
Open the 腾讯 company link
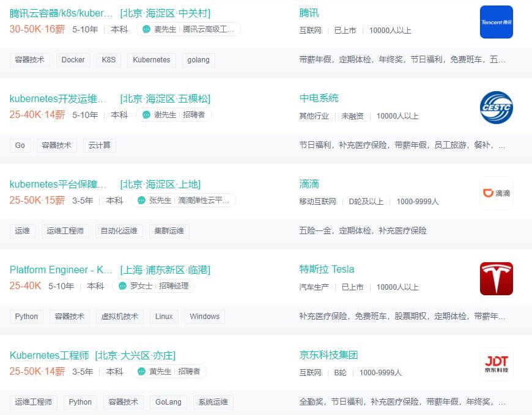point(309,13)
